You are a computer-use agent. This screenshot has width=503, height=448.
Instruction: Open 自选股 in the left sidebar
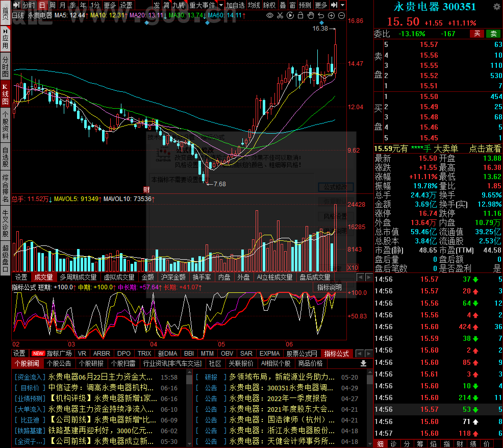[5, 157]
